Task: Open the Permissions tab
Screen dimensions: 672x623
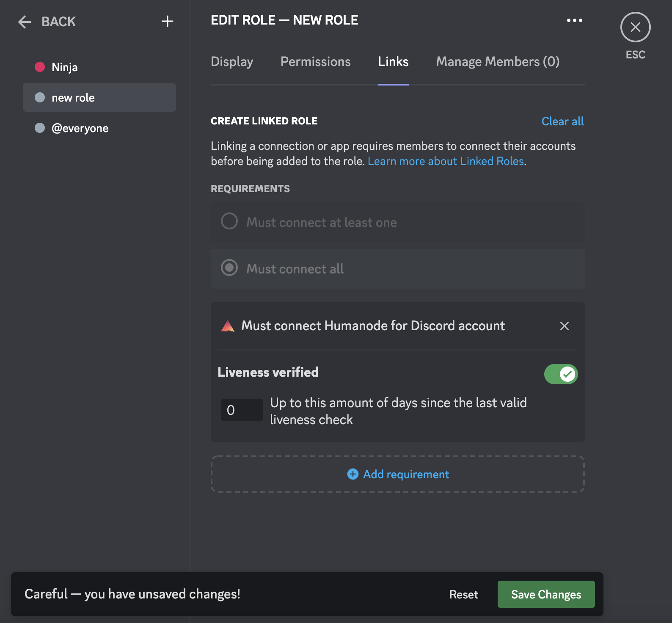Action: [x=315, y=62]
